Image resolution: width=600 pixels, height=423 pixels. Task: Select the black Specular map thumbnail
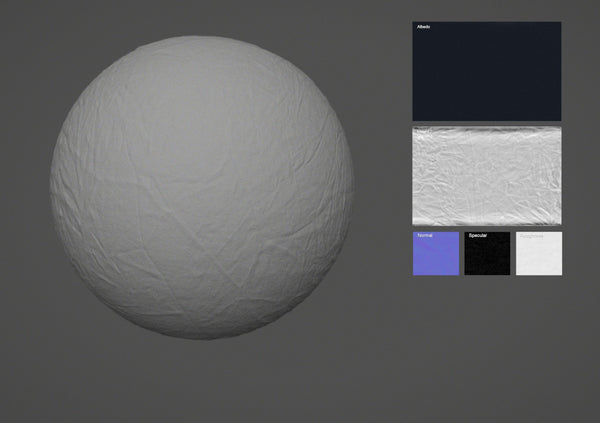(x=487, y=257)
